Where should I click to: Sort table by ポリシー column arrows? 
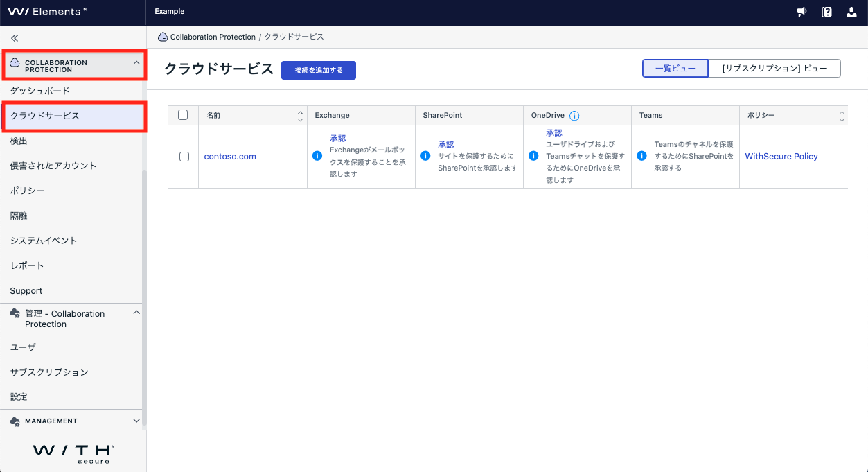coord(842,116)
